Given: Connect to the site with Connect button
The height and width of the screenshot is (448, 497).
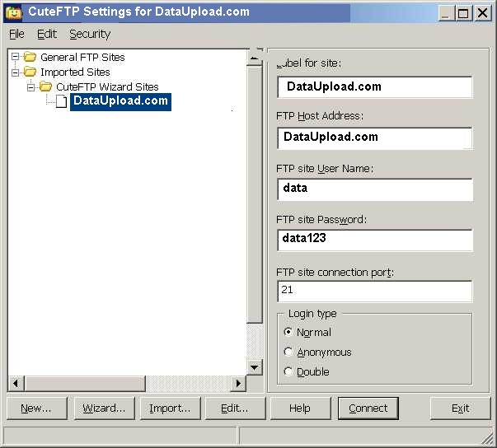Looking at the screenshot, I should pos(368,408).
